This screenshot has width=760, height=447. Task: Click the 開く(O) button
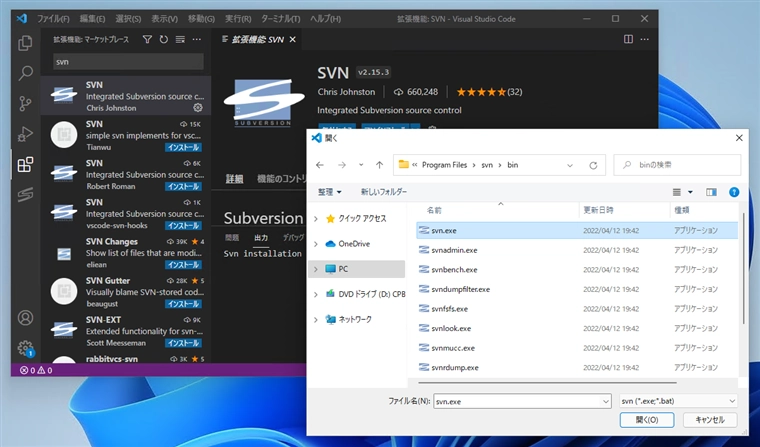647,420
